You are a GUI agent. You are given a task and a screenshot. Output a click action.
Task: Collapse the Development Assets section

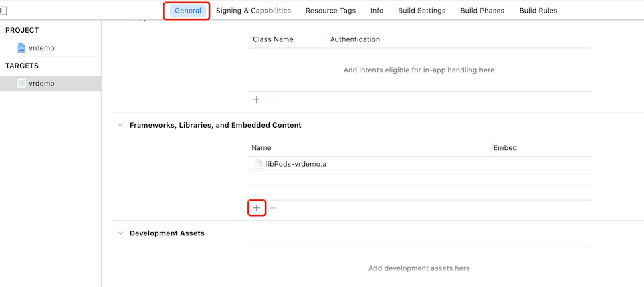tap(120, 233)
